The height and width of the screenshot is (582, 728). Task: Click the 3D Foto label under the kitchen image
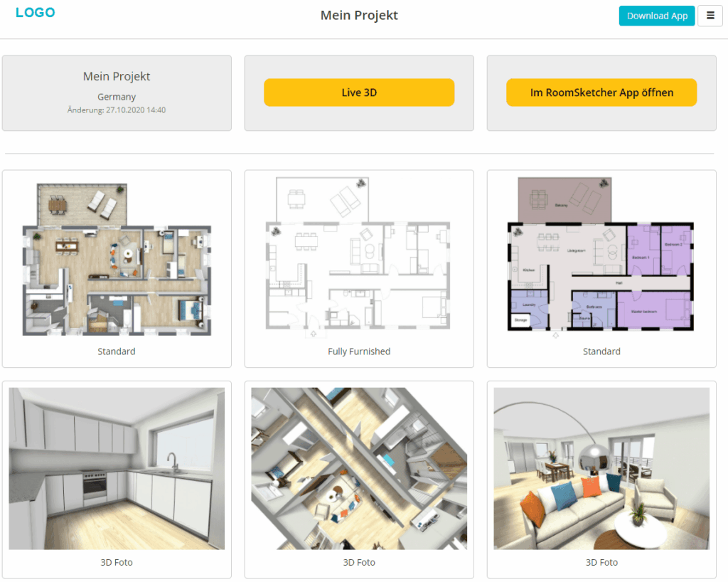(117, 562)
